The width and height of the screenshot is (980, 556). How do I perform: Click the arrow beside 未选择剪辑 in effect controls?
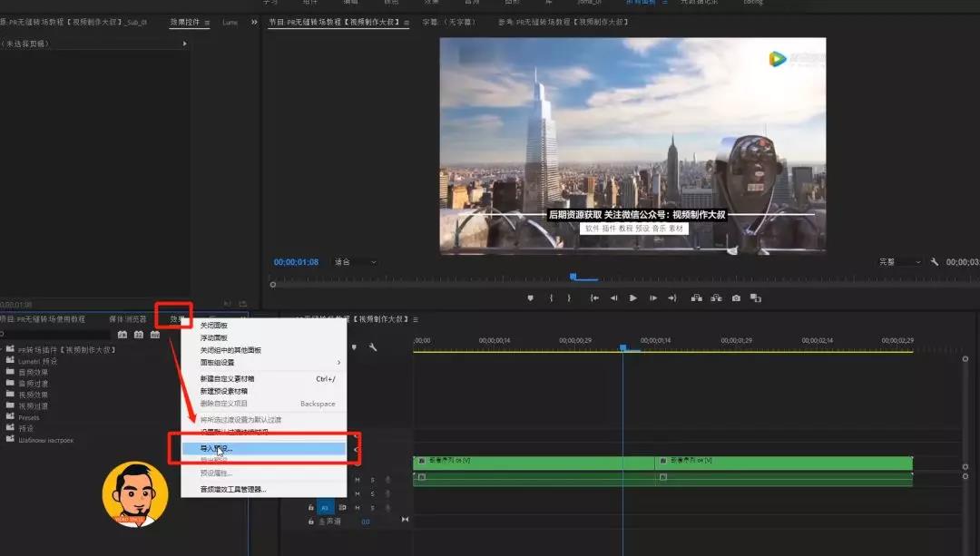tap(184, 44)
